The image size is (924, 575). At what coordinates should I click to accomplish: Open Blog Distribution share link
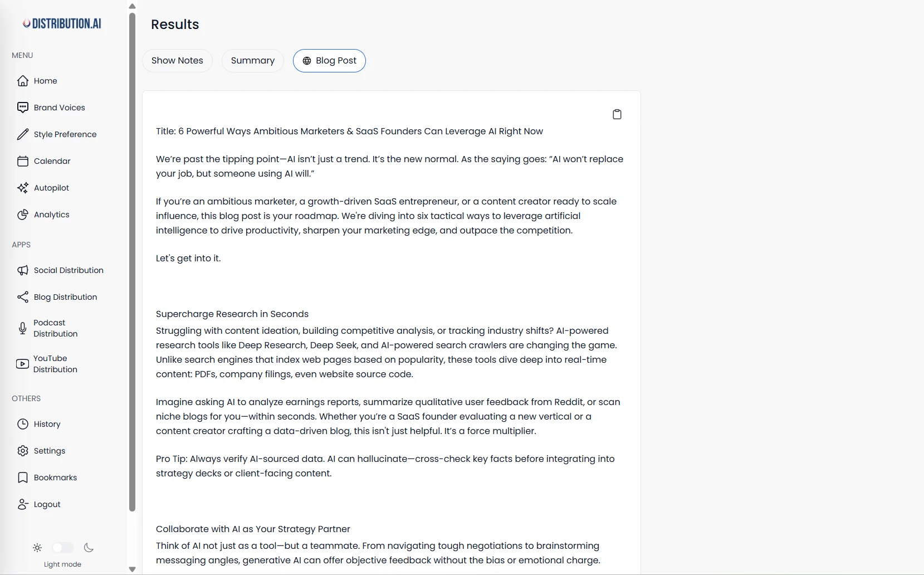tap(23, 297)
